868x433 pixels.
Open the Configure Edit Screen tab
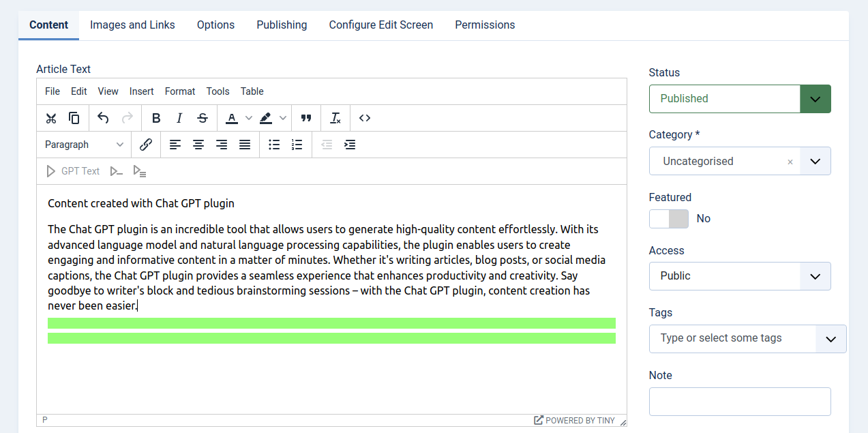click(x=381, y=25)
